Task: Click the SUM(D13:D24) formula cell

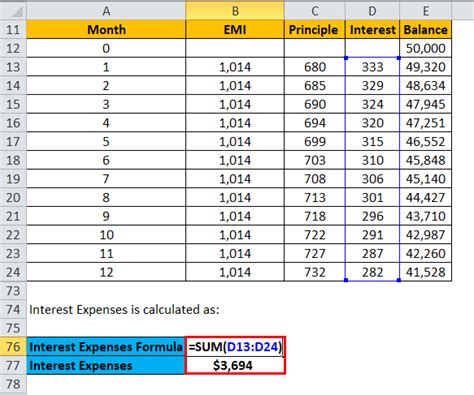Action: [235, 347]
